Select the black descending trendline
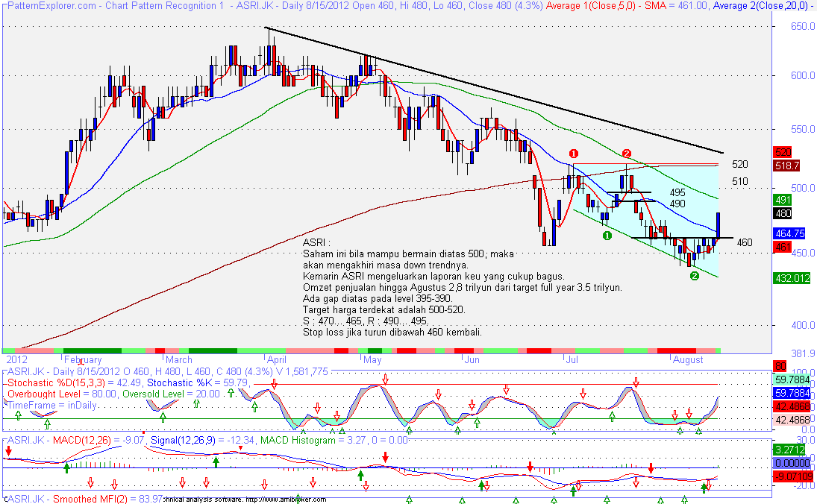817x504 pixels. pyautogui.click(x=494, y=90)
